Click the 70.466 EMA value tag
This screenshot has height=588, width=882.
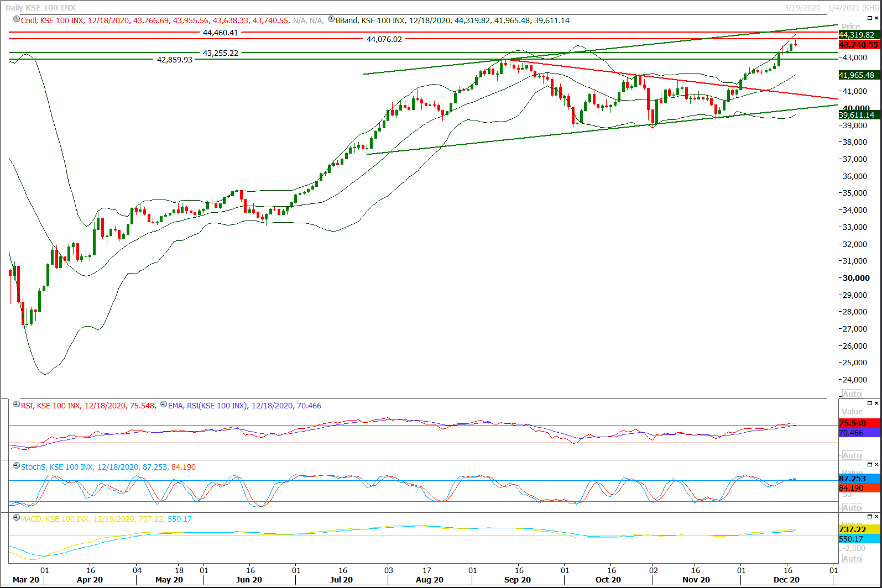coord(859,433)
